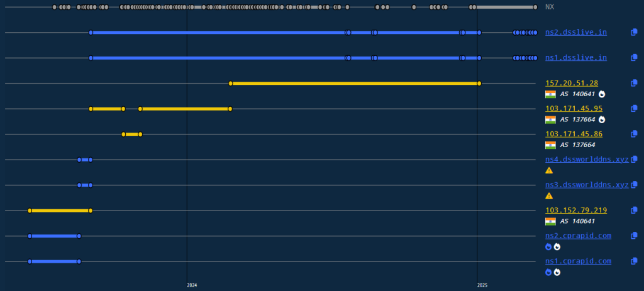Click warning triangle below ns3.dssworlddns.xyz
This screenshot has height=291, width=644.
click(549, 196)
